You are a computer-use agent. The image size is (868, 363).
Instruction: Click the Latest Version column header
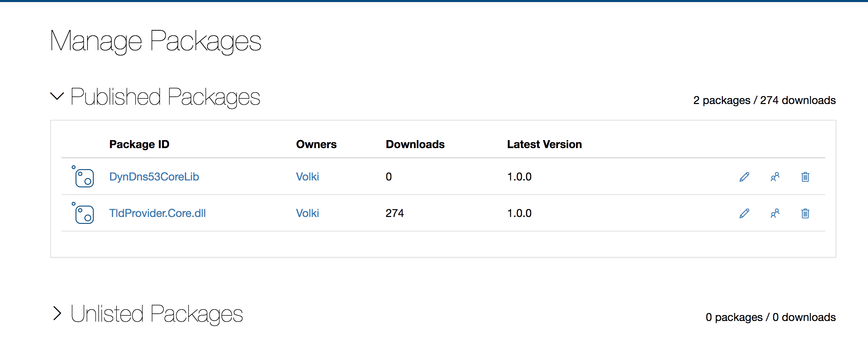pos(544,144)
